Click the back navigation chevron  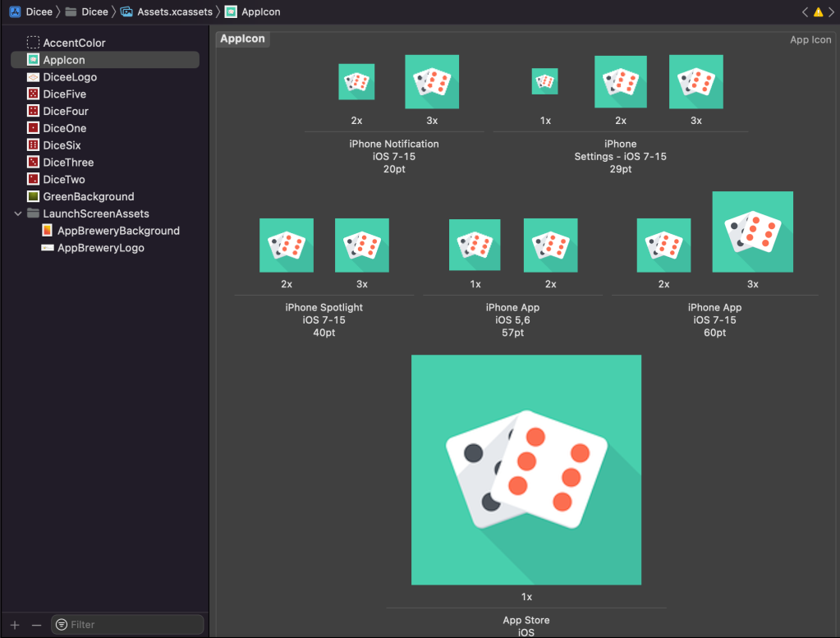[806, 12]
